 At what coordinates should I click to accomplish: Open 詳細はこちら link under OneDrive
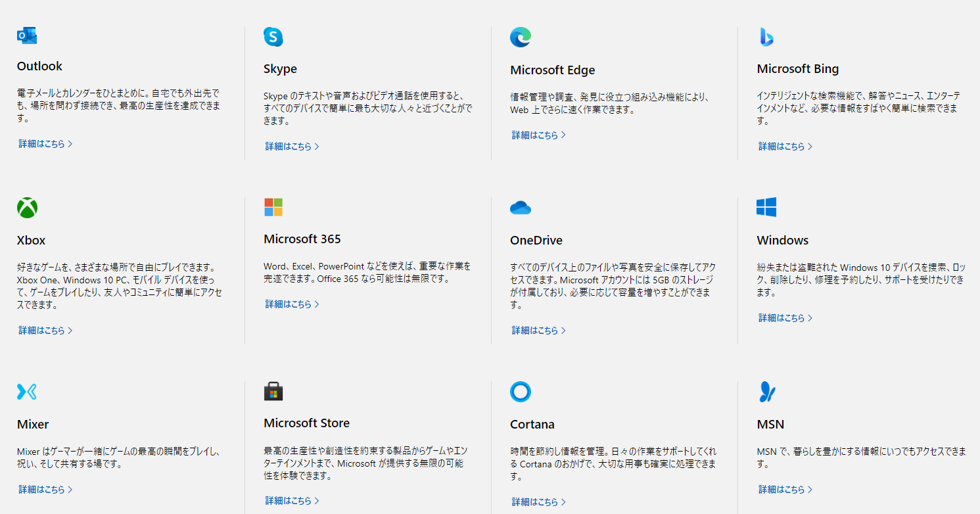coord(538,330)
